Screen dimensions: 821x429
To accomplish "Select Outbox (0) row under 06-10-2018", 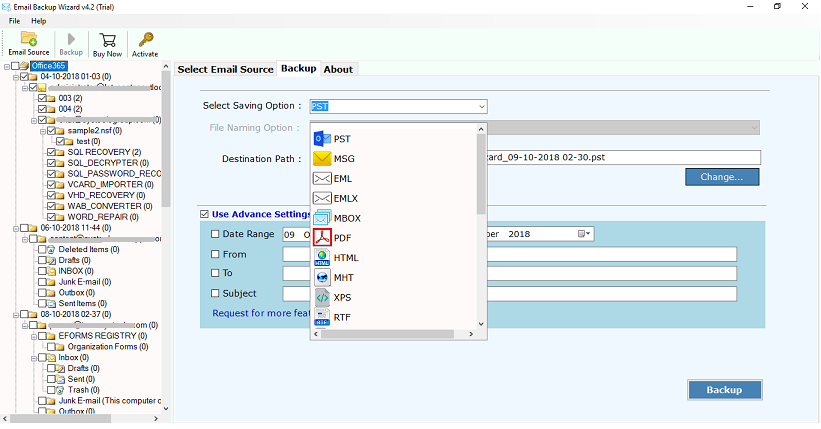I will tap(77, 293).
